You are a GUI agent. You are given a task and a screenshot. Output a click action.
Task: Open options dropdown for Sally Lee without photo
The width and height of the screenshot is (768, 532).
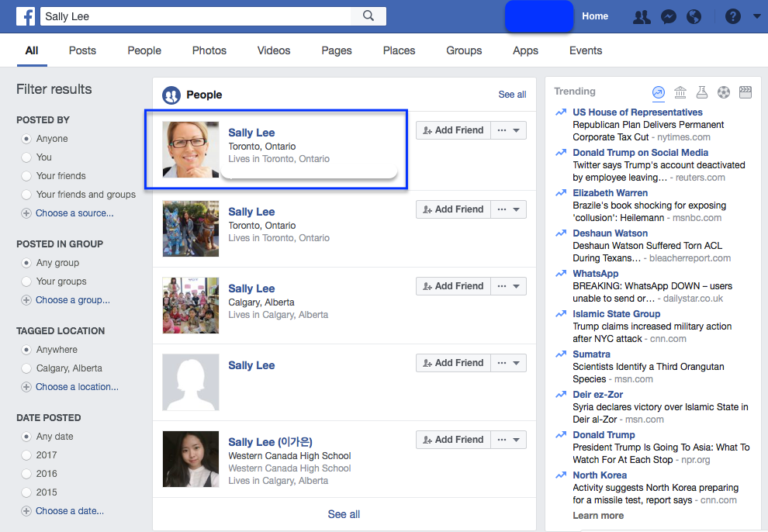click(x=508, y=363)
